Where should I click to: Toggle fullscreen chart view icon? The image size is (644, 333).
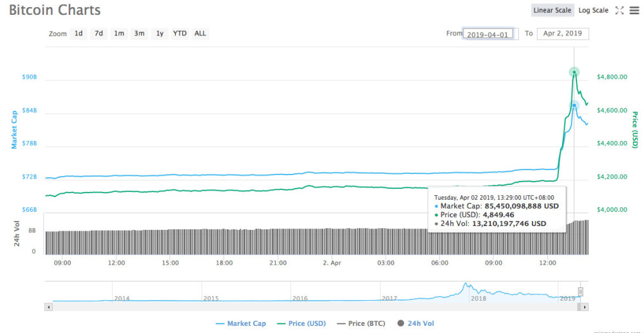tap(619, 11)
